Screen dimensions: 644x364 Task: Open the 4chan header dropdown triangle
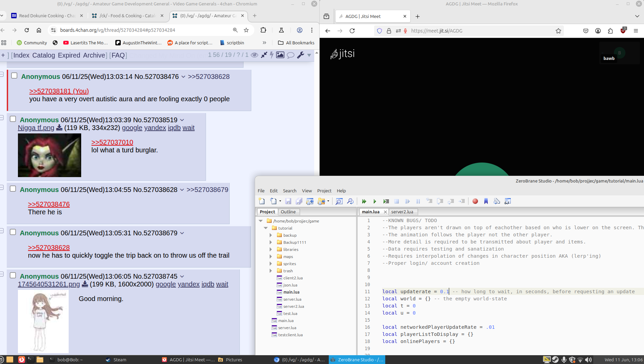tap(309, 55)
